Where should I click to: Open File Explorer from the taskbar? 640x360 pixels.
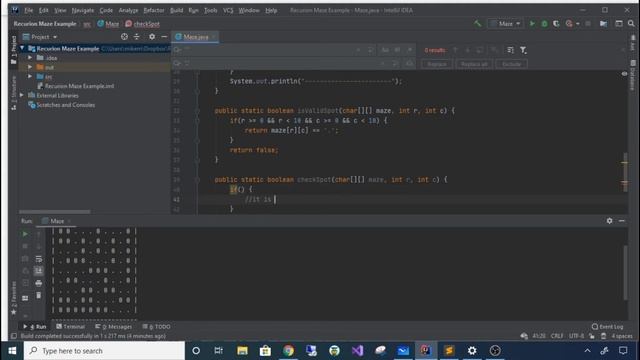[242, 351]
